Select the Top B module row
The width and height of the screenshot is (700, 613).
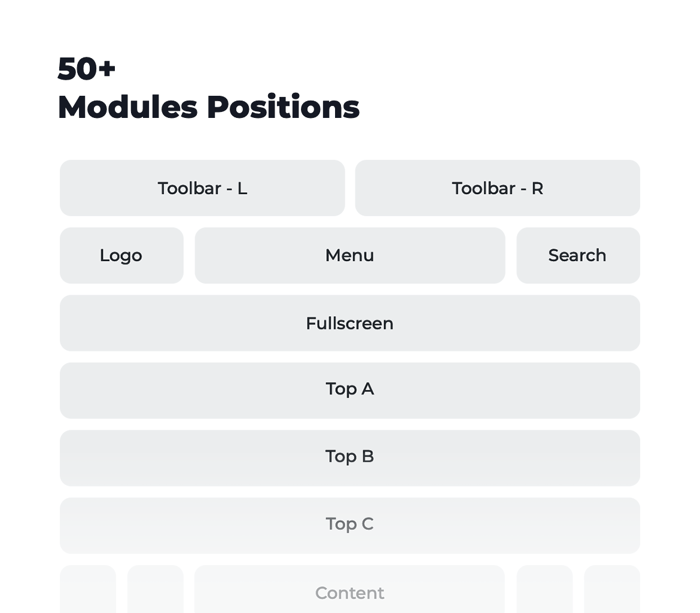tap(350, 458)
